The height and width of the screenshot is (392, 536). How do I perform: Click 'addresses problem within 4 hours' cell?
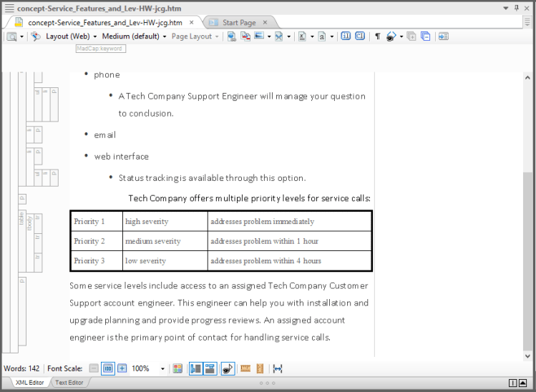pos(289,261)
